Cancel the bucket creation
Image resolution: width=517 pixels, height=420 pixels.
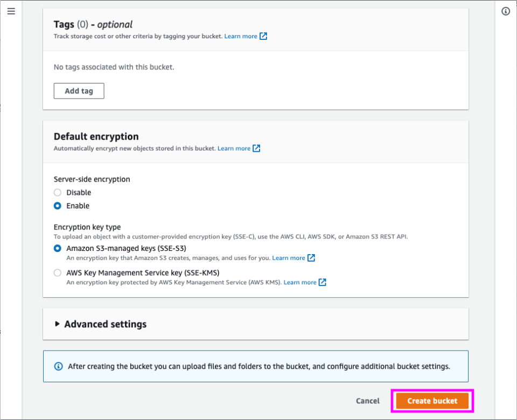[x=368, y=401]
